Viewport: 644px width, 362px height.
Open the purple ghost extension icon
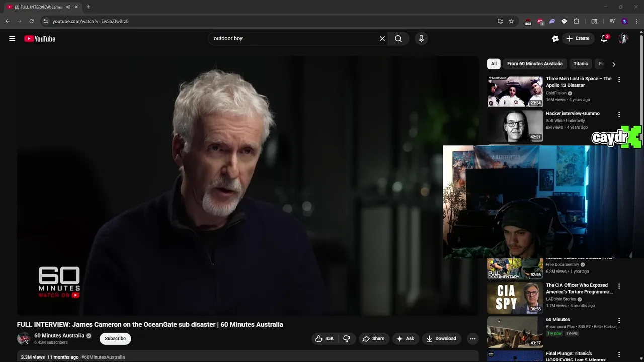(552, 21)
